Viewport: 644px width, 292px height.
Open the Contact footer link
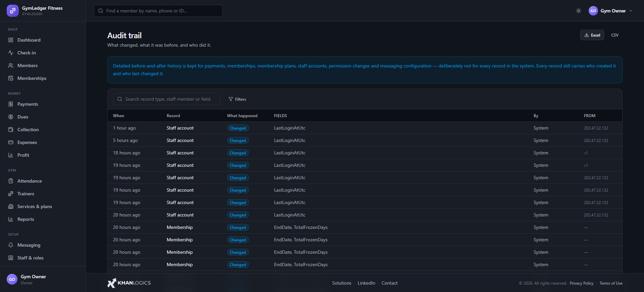[x=389, y=283]
